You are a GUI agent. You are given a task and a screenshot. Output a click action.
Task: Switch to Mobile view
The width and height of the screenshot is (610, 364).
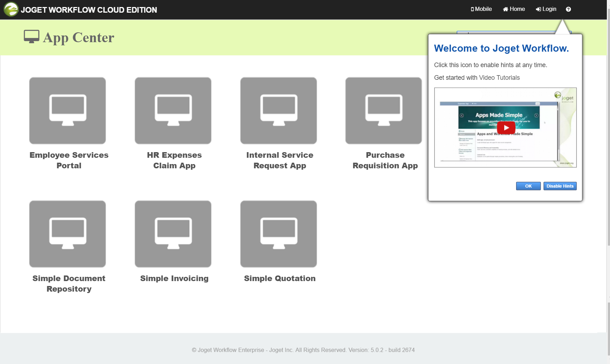481,9
